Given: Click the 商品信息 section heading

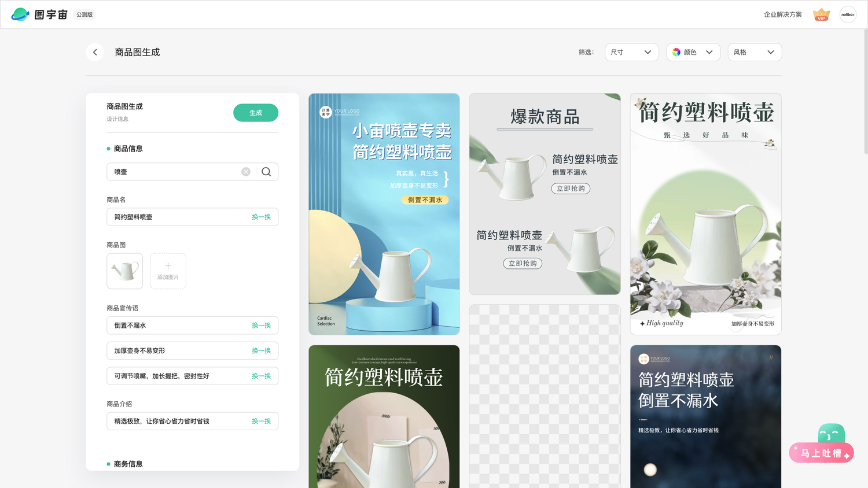Looking at the screenshot, I should pos(128,149).
